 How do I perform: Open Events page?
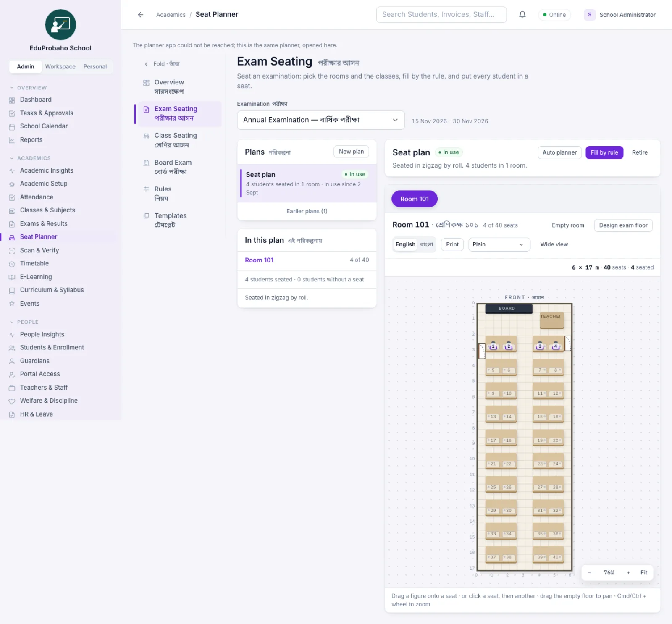coord(29,303)
